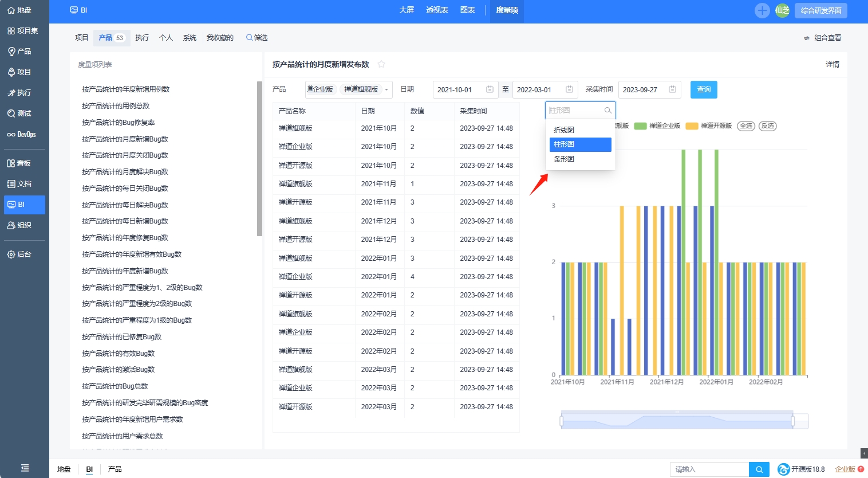Click the 看板 (Kanban) sidebar icon
868x478 pixels.
point(19,163)
